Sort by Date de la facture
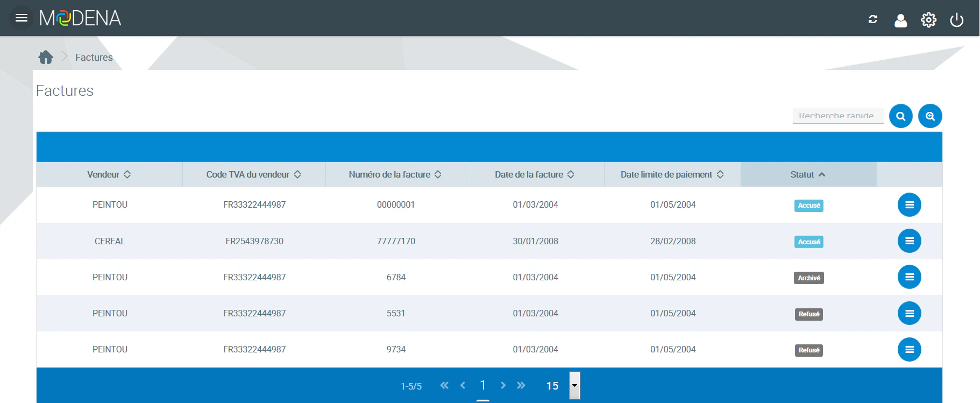Screen dimensions: 980x403 pyautogui.click(x=535, y=174)
